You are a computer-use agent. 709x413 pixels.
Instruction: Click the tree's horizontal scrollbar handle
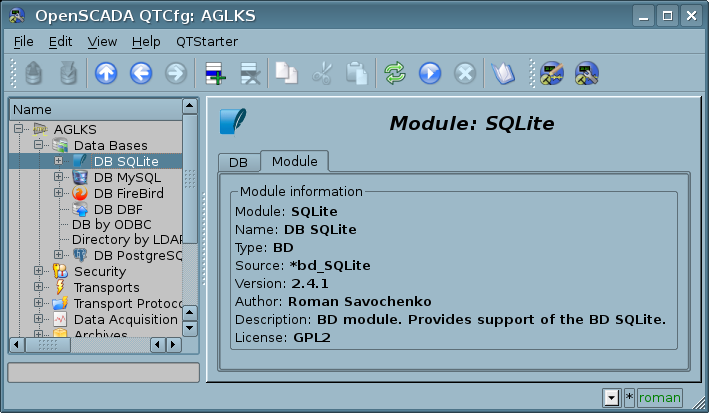(48, 345)
